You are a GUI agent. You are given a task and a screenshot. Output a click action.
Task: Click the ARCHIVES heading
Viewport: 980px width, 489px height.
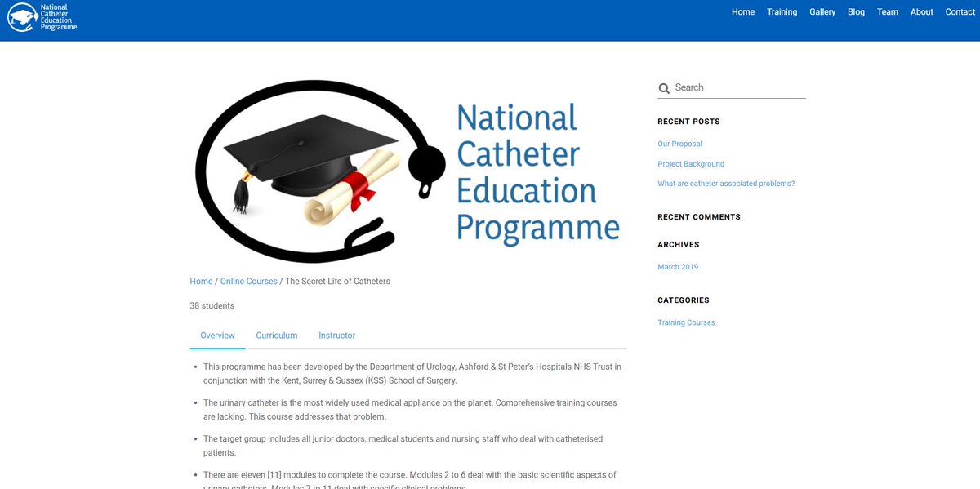(x=679, y=245)
